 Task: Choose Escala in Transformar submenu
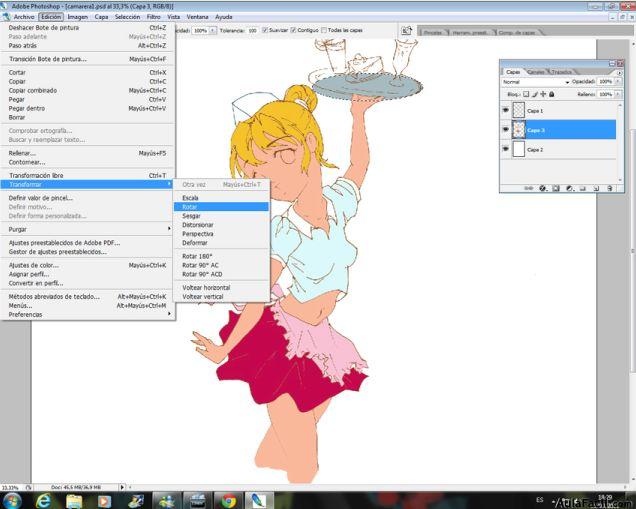pos(221,198)
